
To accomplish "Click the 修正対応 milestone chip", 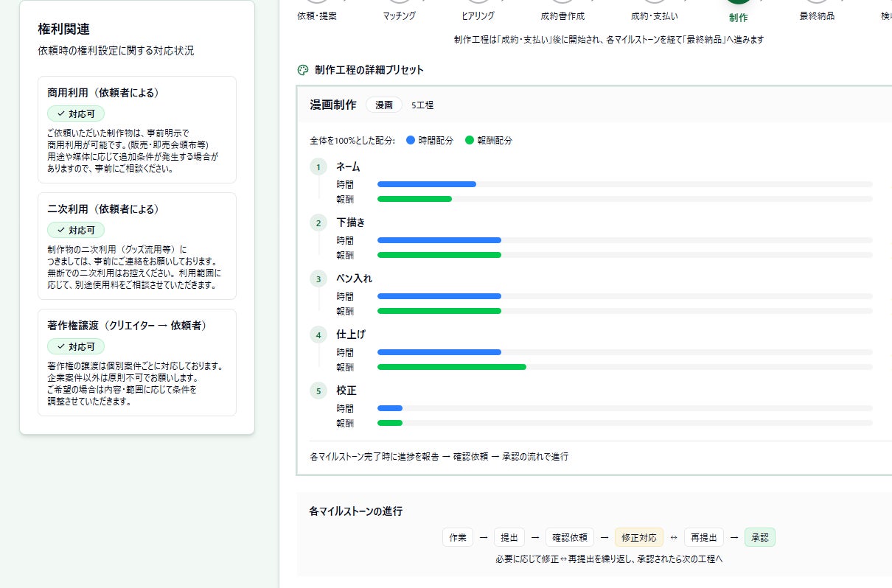I will [639, 537].
